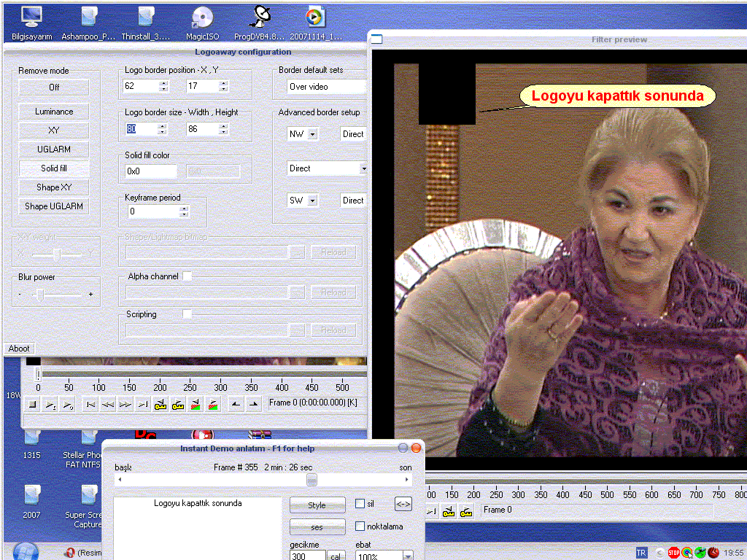
Task: Jump to start of video
Action: tap(90, 405)
